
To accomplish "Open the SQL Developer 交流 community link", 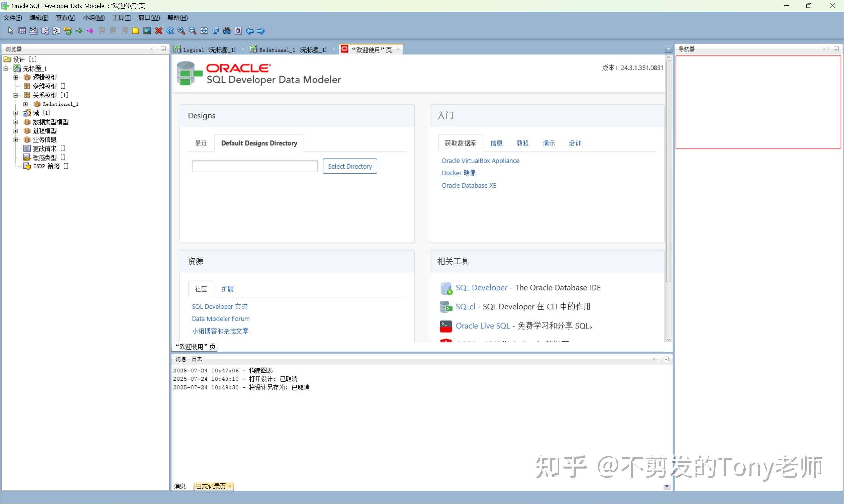I will tap(219, 306).
